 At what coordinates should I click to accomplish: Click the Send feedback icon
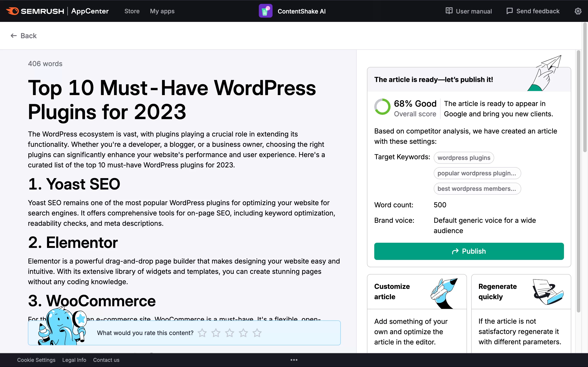(x=509, y=11)
